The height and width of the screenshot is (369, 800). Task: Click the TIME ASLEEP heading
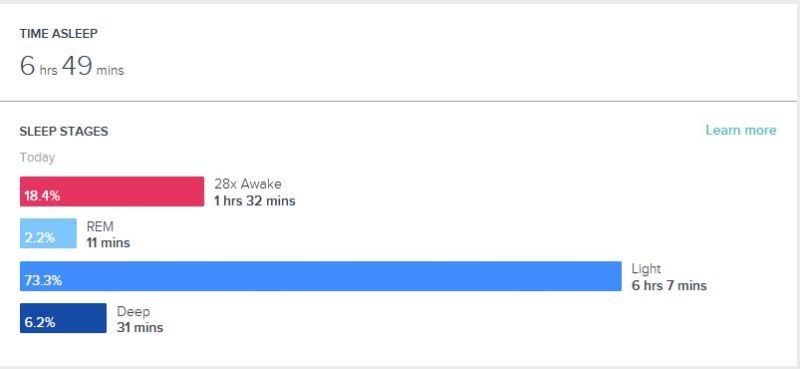pos(59,34)
